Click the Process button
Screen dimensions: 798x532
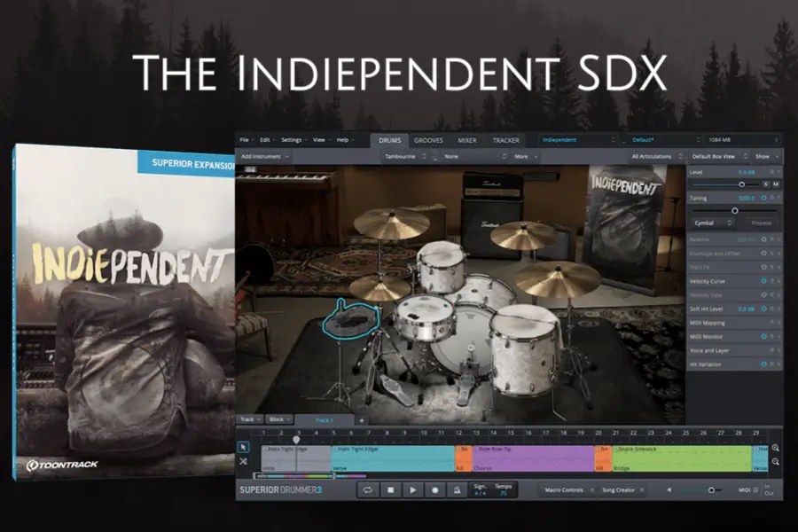point(762,223)
